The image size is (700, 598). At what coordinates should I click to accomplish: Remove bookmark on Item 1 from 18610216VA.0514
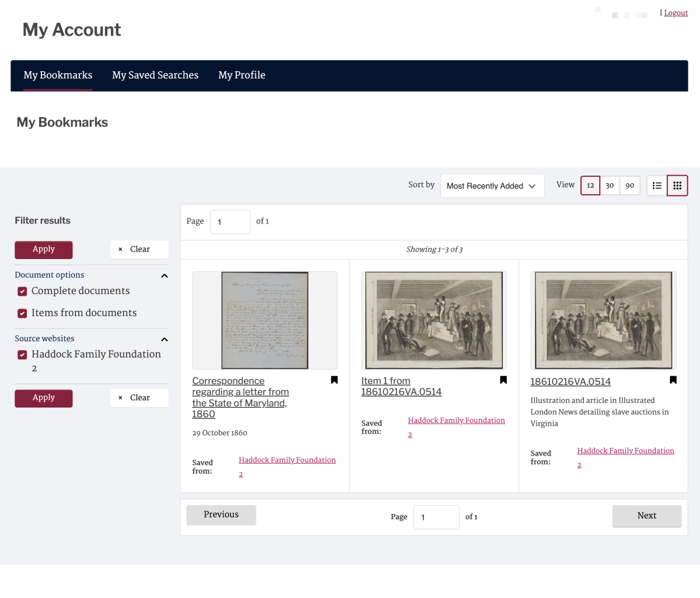pyautogui.click(x=503, y=380)
